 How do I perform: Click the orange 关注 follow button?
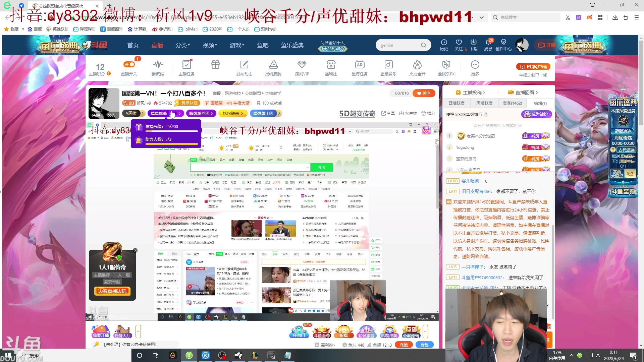[x=424, y=93]
